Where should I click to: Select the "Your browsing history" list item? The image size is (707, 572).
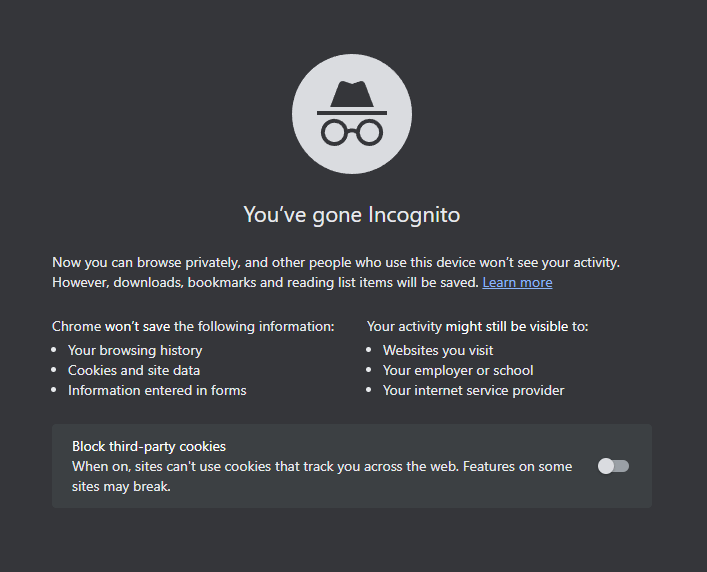(135, 350)
